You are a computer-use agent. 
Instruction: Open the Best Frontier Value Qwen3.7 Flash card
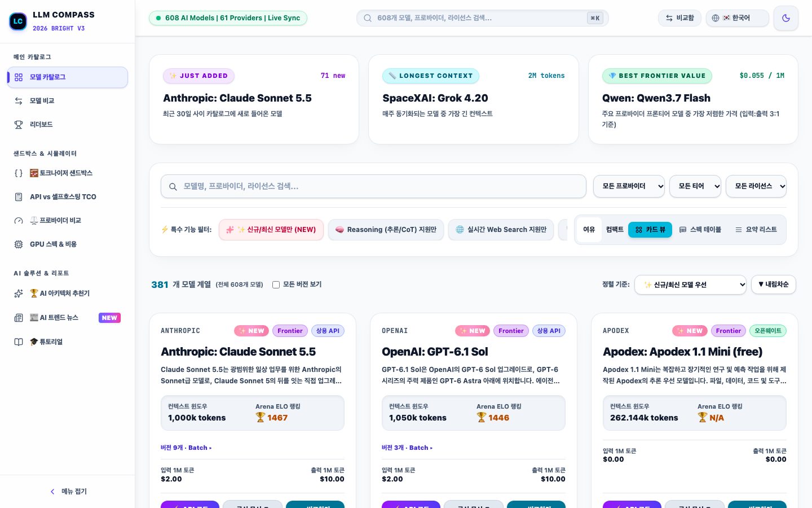[693, 99]
